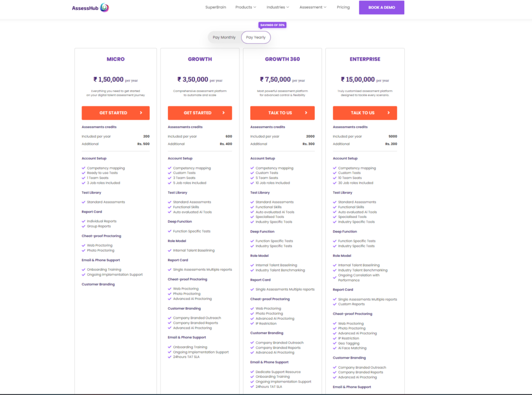Click checkmark beside Group Reports
532x395 pixels.
pyautogui.click(x=84, y=226)
